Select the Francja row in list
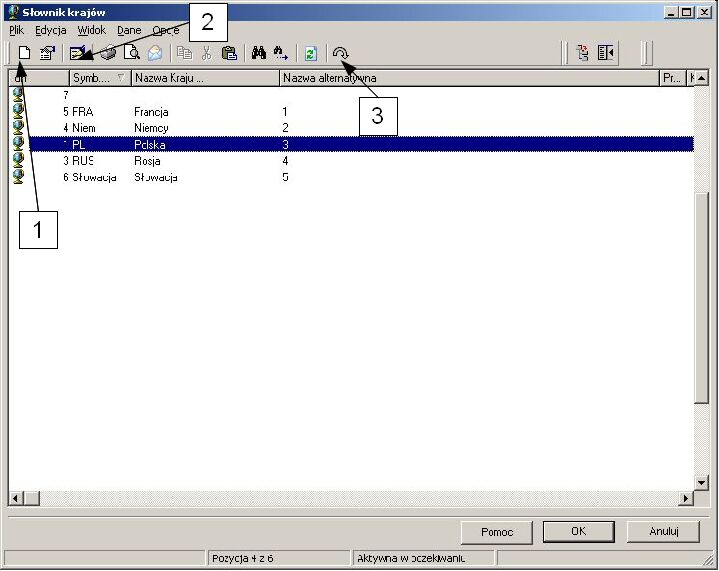 coord(351,112)
